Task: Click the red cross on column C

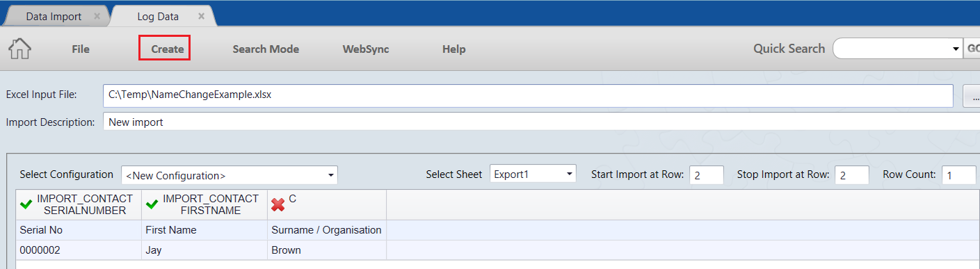Action: (278, 204)
